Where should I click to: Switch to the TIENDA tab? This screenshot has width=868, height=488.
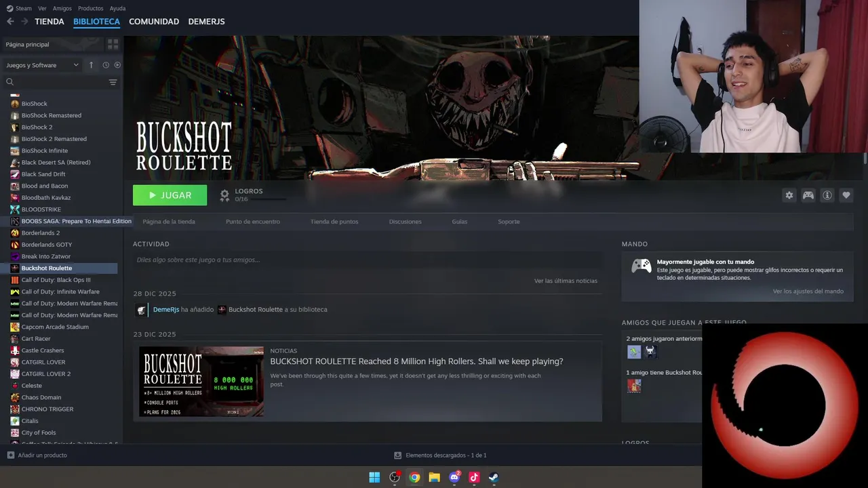click(x=50, y=22)
